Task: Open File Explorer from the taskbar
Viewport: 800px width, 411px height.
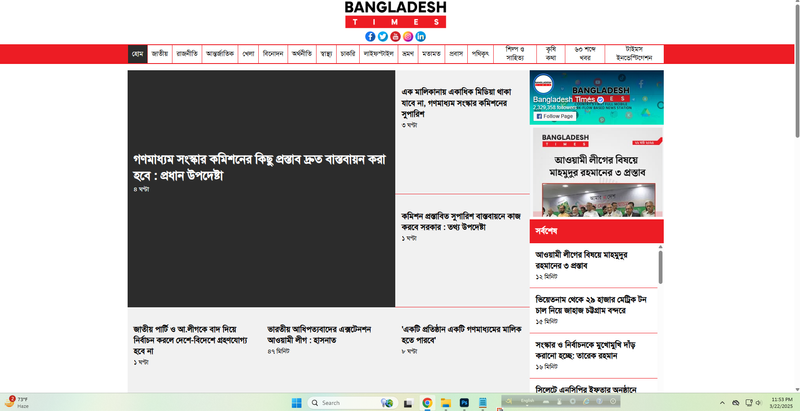Action: tap(445, 403)
